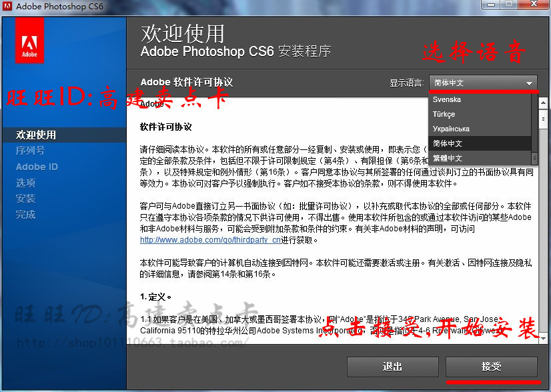Screen dimensions: 551x392
Task: Choose Українська in the language list
Action: (x=480, y=129)
